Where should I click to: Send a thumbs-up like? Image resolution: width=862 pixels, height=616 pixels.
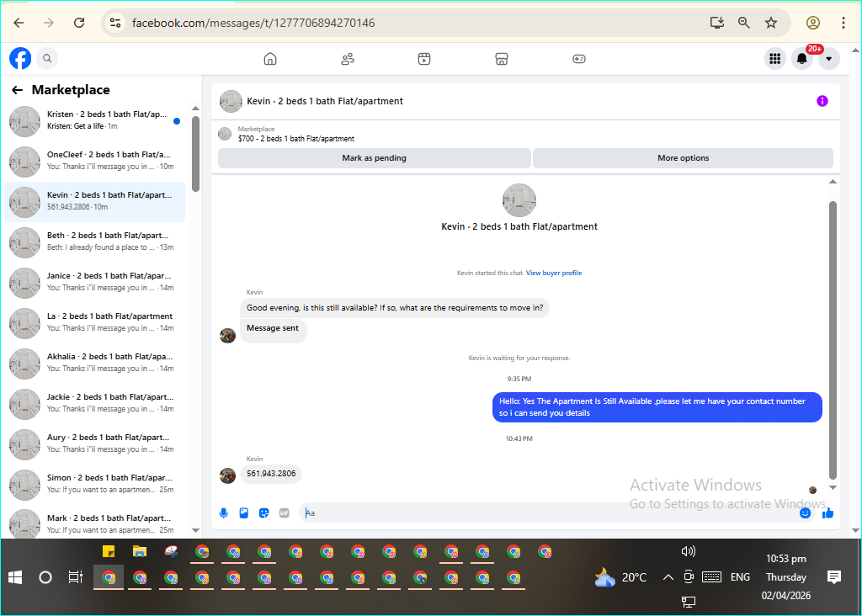click(x=828, y=513)
